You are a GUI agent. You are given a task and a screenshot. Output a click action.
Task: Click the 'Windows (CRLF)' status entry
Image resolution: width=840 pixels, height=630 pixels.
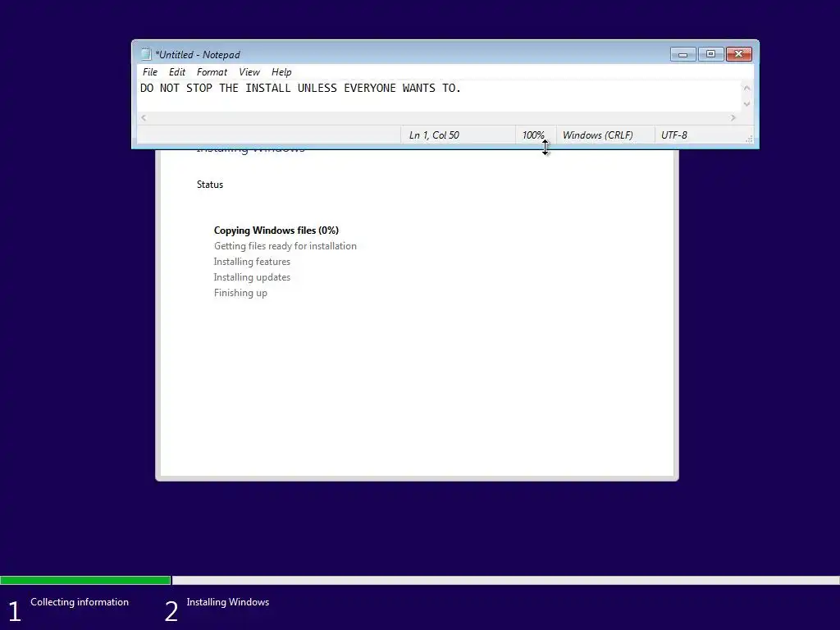point(598,135)
